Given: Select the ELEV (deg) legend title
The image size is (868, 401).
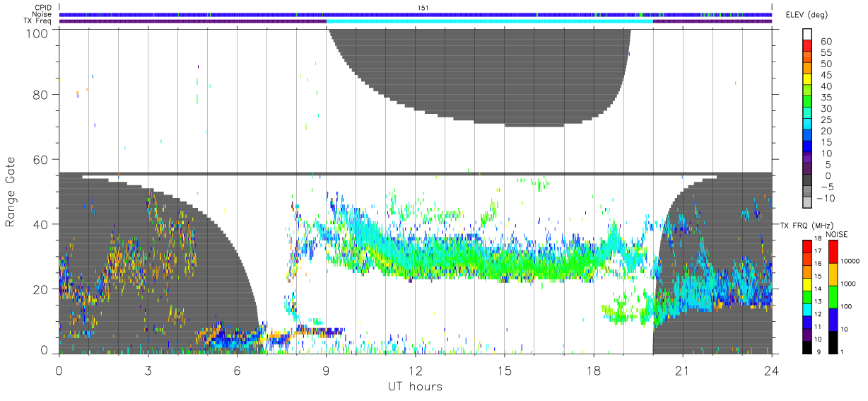Looking at the screenshot, I should (x=808, y=15).
